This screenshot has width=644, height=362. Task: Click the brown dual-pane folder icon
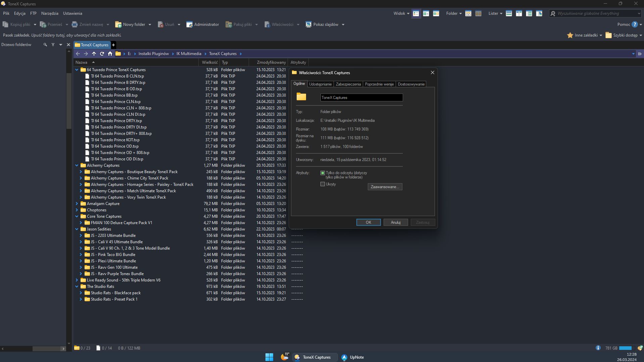(478, 13)
